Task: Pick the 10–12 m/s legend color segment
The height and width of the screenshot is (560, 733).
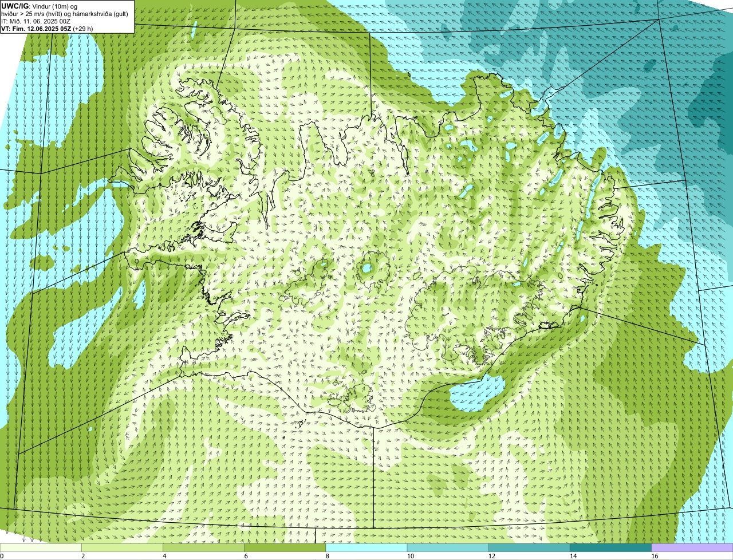Action: (448, 548)
